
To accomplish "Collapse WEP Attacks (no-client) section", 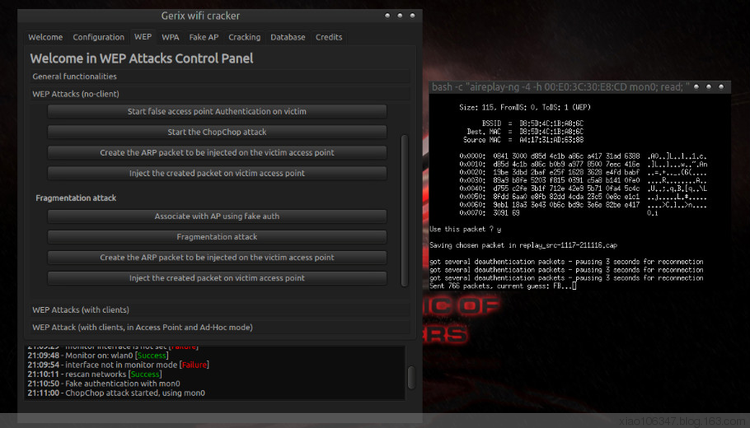I will [220, 94].
